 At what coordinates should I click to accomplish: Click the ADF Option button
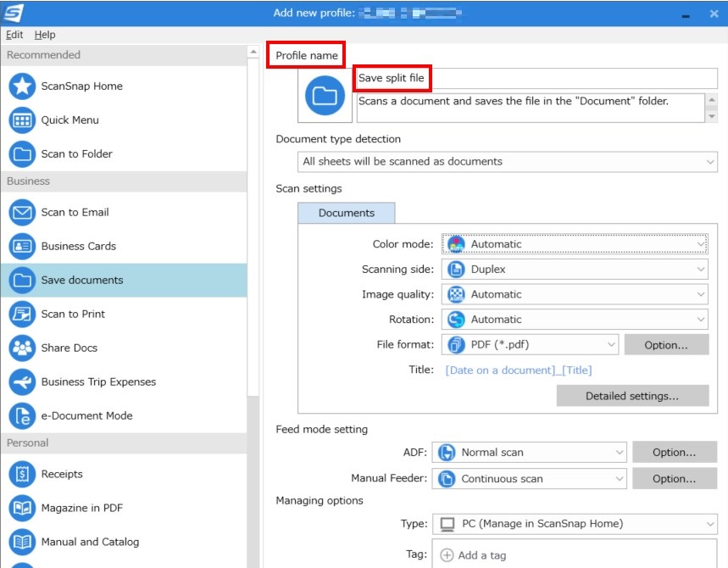click(x=675, y=453)
